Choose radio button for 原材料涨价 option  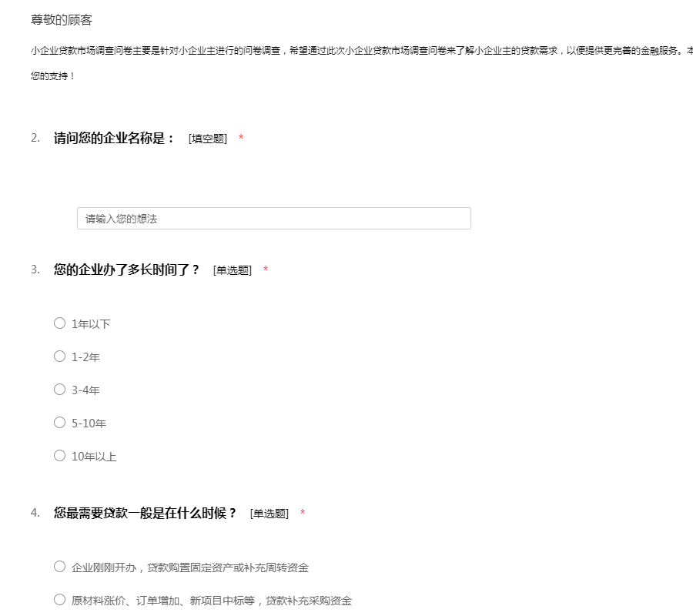(59, 600)
